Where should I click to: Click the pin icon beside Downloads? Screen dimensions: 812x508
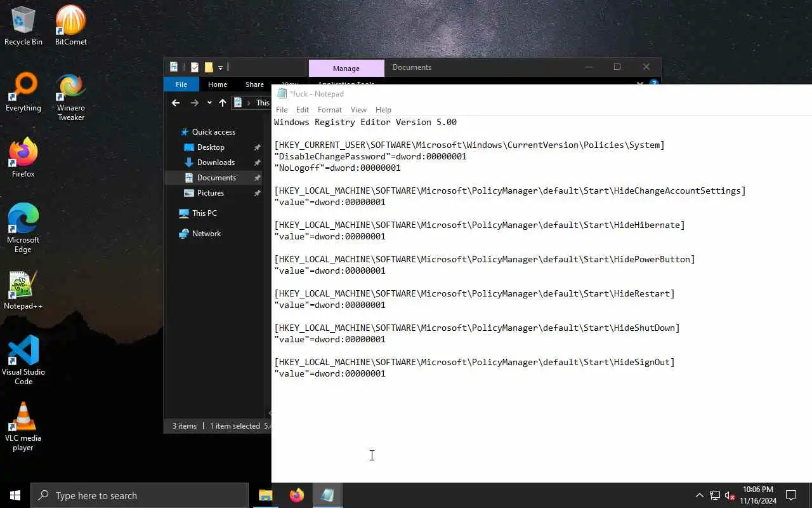coord(257,163)
